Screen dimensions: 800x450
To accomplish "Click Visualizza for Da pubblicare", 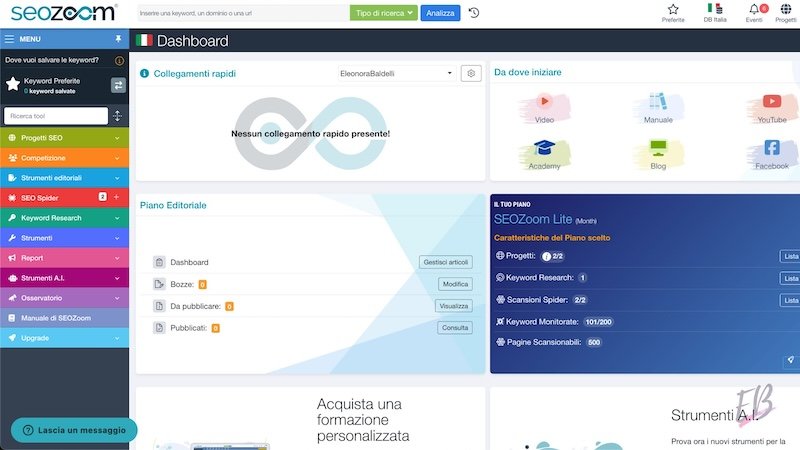I will point(454,306).
